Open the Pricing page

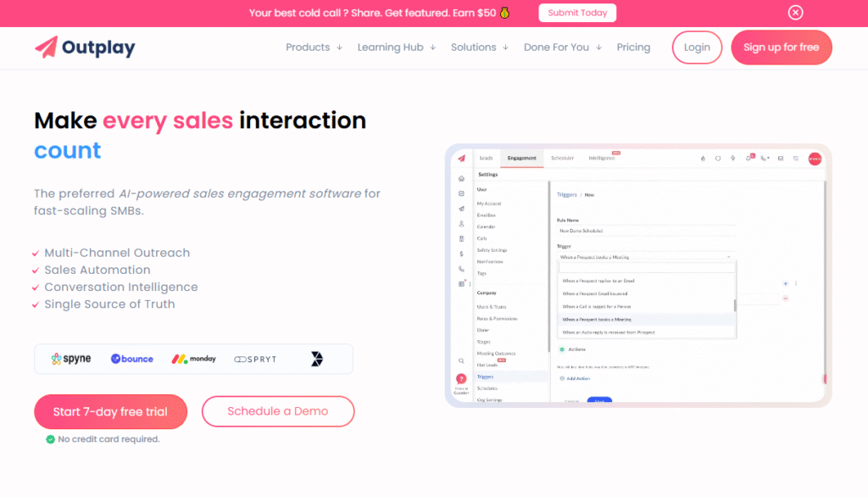click(633, 47)
